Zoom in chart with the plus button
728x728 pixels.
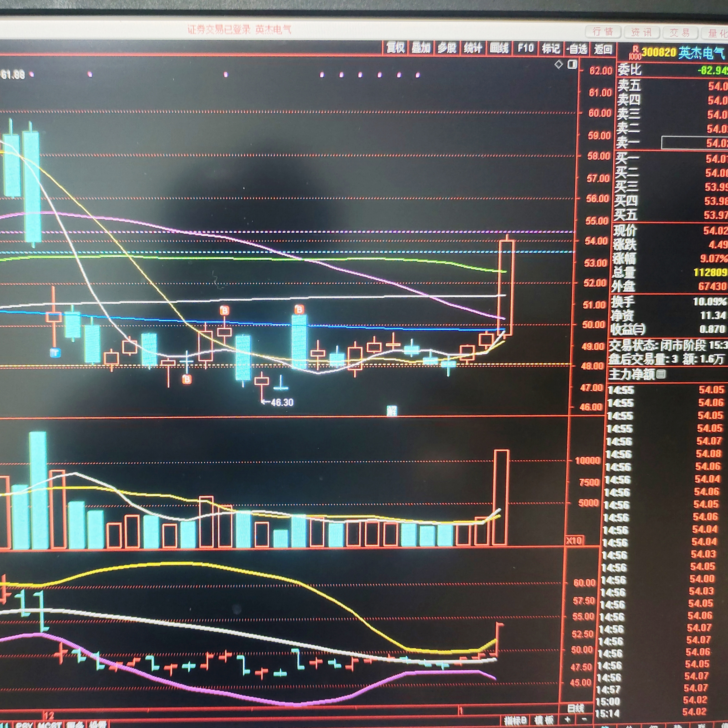click(568, 720)
